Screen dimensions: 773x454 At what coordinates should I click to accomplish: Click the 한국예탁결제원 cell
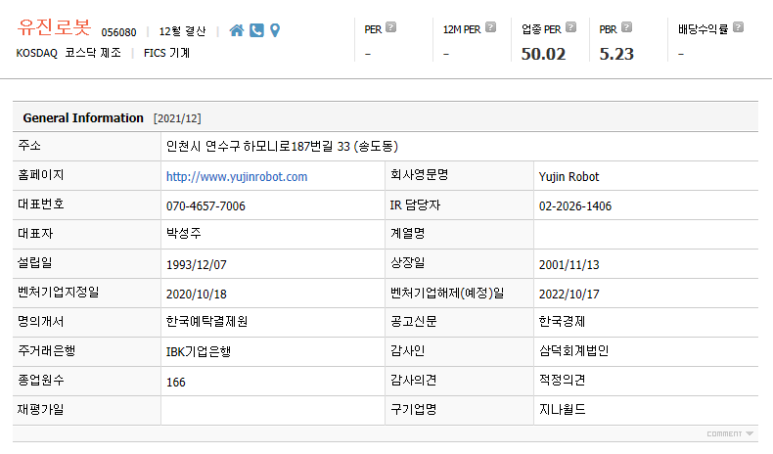click(207, 321)
